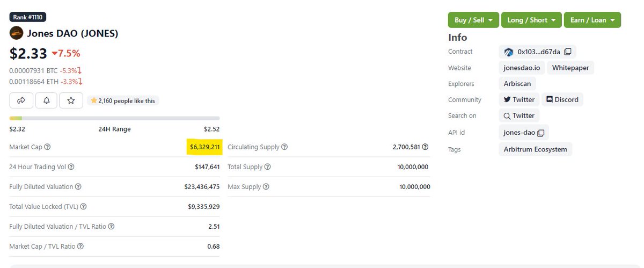The height and width of the screenshot is (268, 644).
Task: Open the Long / Short dropdown
Action: click(532, 20)
